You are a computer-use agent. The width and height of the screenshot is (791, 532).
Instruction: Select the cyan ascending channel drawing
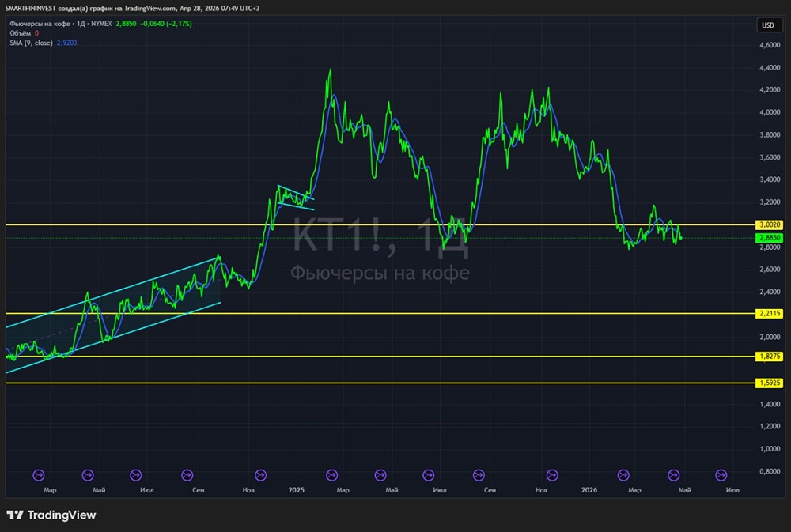tap(113, 315)
